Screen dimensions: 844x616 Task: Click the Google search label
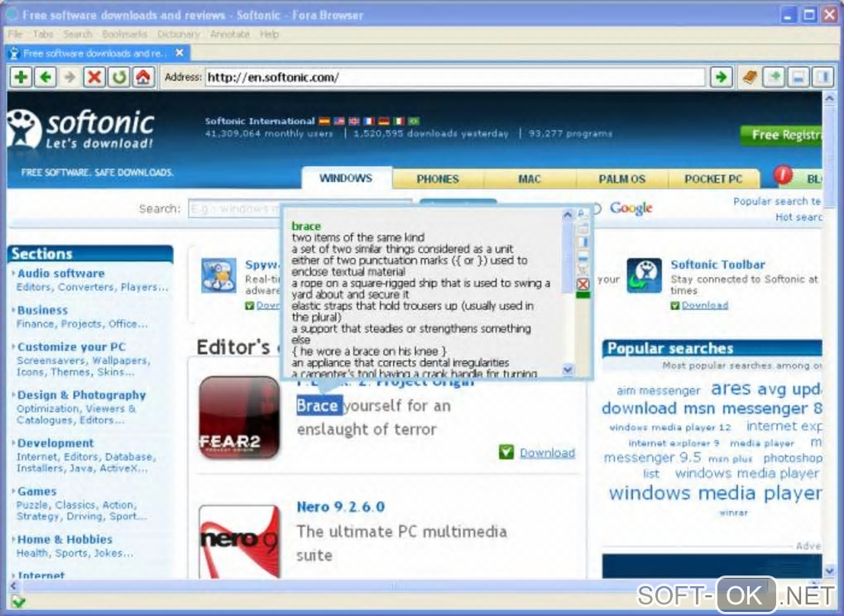point(631,208)
